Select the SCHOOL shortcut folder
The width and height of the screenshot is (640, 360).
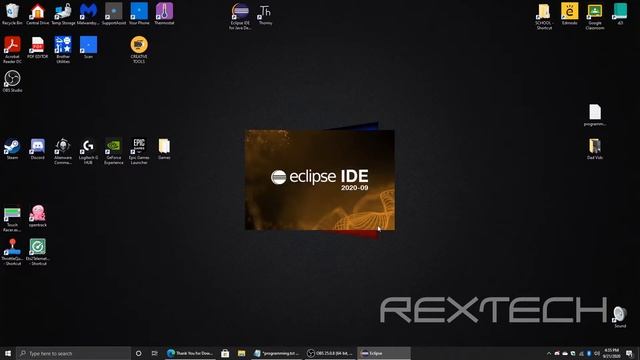coord(544,16)
